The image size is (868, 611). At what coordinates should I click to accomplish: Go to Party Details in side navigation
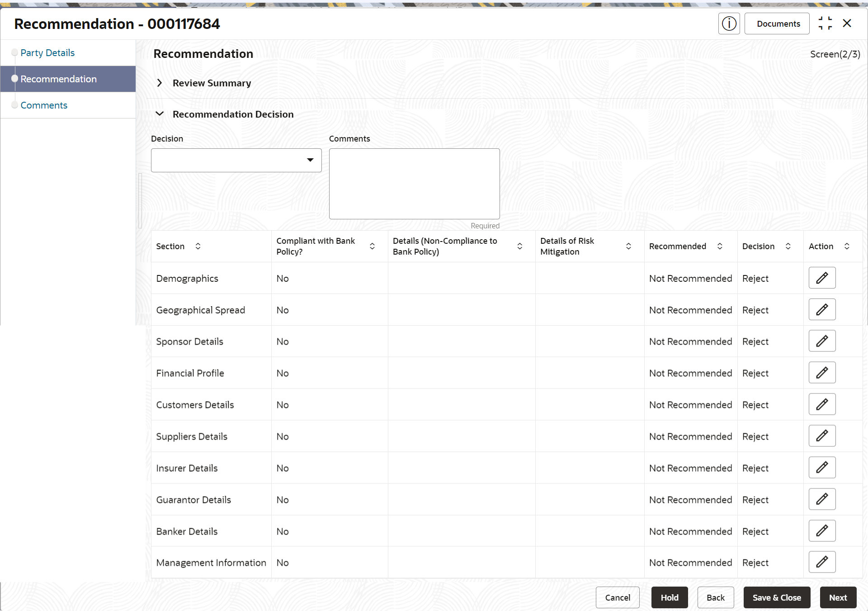(x=47, y=53)
